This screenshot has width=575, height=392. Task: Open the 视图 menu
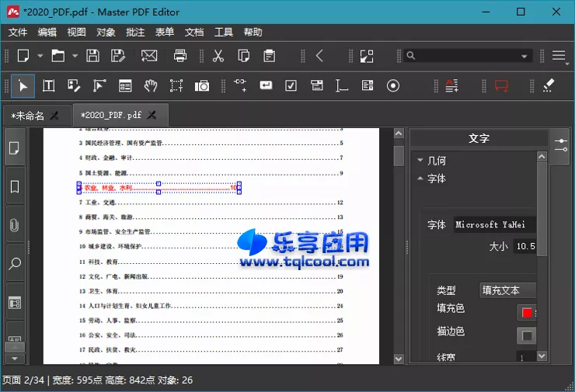76,33
